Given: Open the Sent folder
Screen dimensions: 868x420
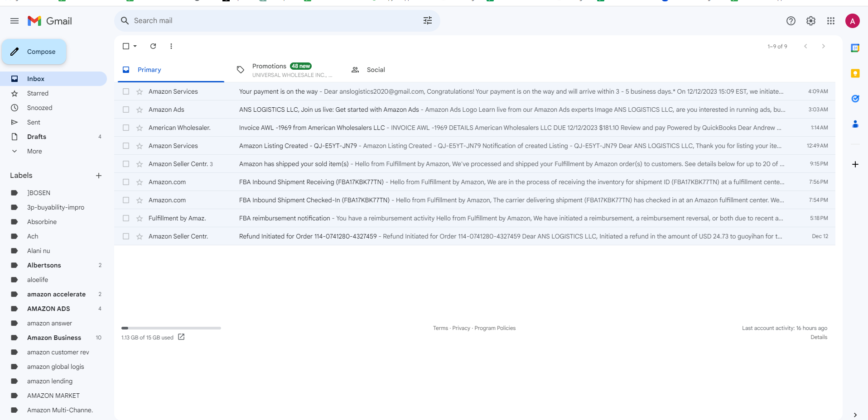Looking at the screenshot, I should (53, 122).
